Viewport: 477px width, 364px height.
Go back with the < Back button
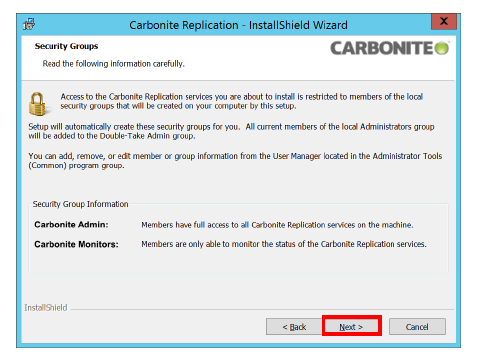pos(294,326)
